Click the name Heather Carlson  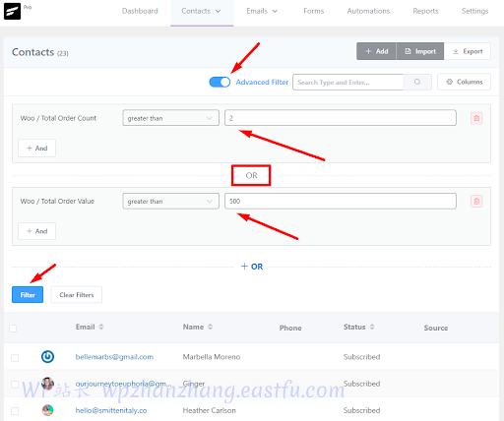point(209,410)
